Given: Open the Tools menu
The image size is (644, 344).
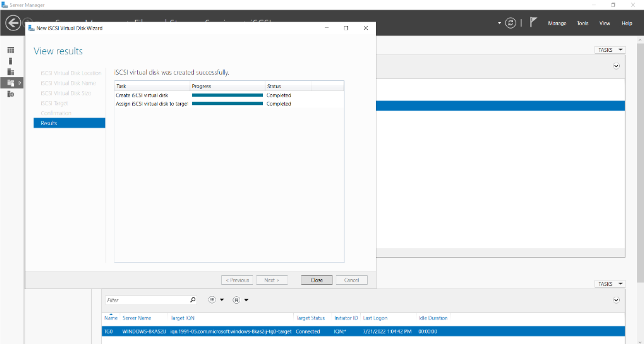Looking at the screenshot, I should point(582,23).
